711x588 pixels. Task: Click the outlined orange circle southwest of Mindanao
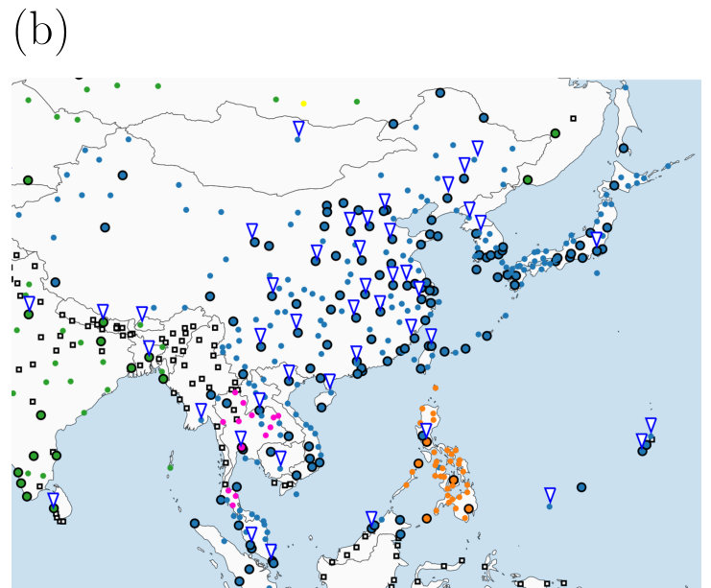click(x=426, y=518)
